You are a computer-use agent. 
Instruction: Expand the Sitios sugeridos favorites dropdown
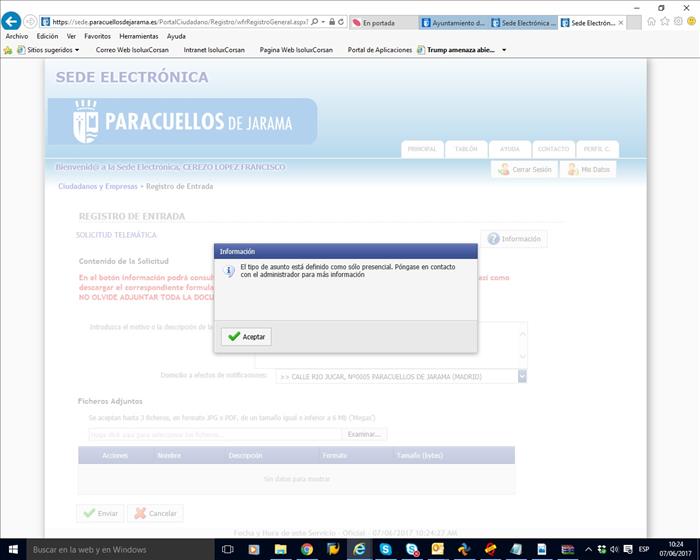(x=76, y=49)
